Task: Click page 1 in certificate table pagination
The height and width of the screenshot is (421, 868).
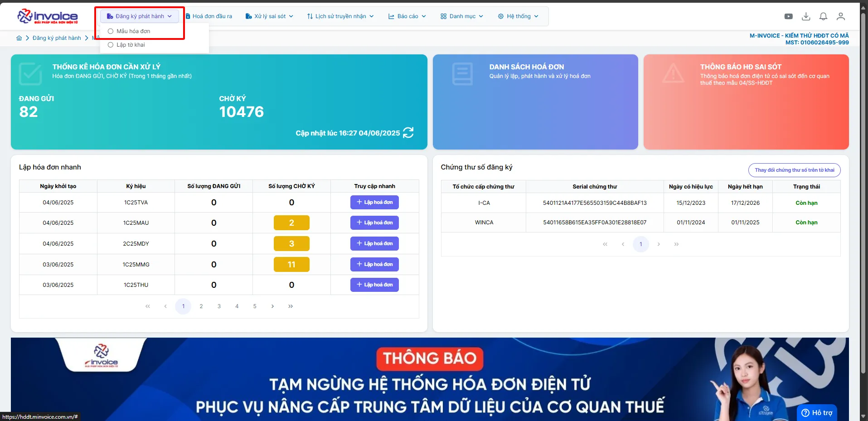Action: click(x=640, y=244)
